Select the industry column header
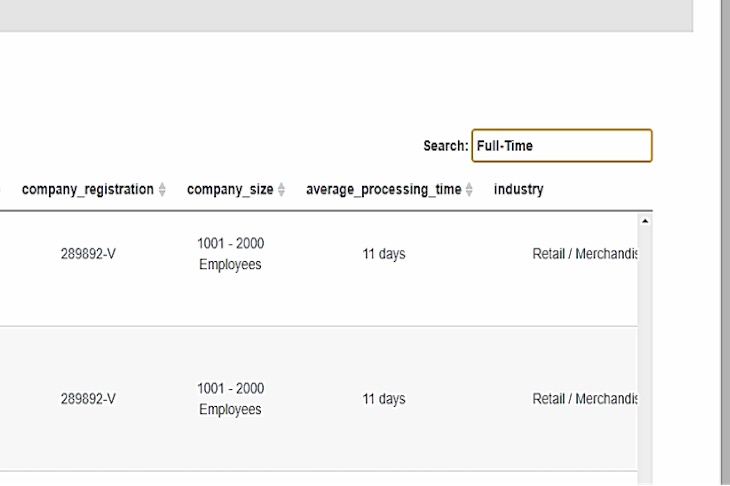Viewport: 730px width, 486px height. [x=518, y=189]
